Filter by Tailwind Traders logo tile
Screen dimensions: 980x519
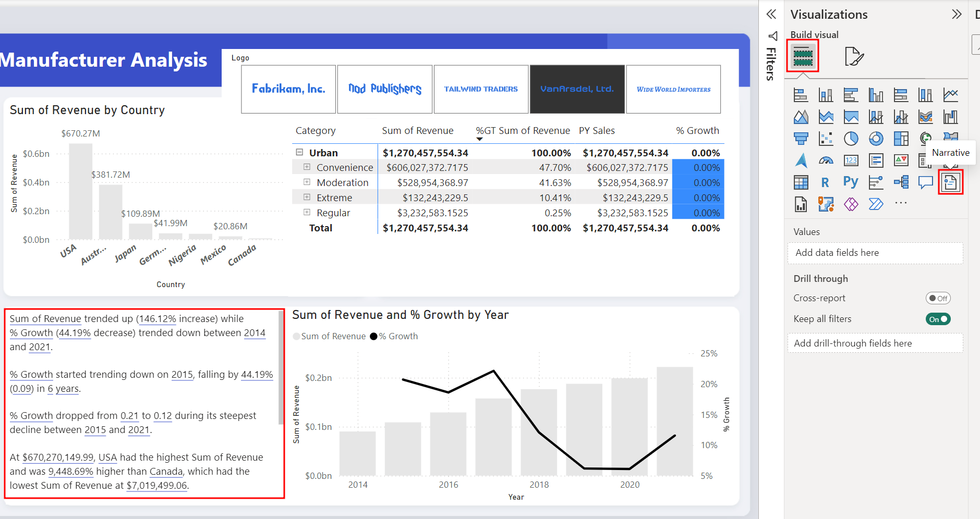481,89
